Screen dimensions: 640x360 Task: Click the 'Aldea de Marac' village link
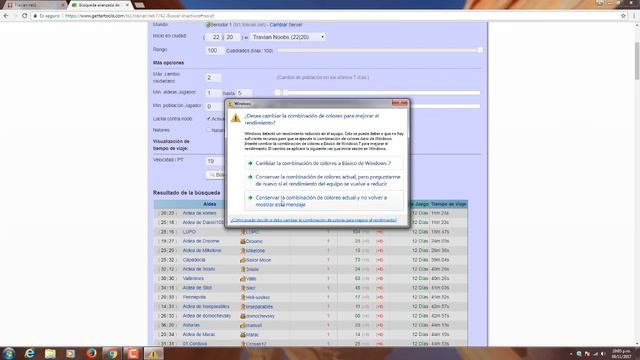[x=198, y=335]
